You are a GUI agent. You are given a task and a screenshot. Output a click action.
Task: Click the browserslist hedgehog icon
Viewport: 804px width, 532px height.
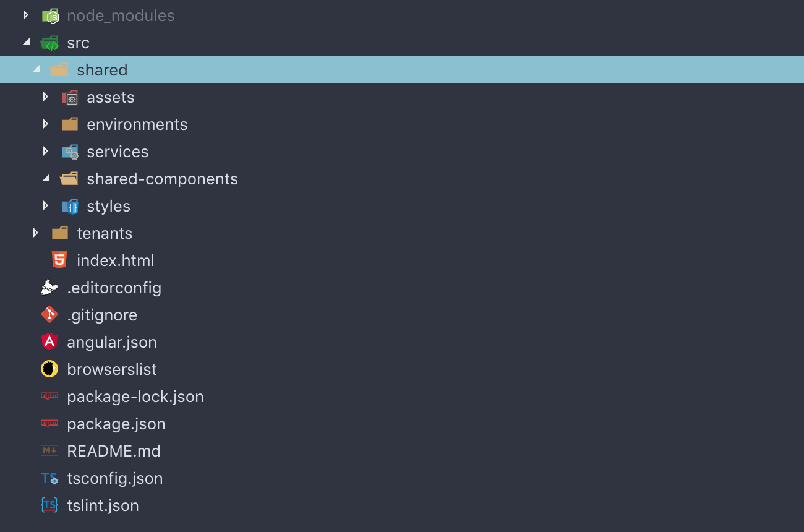(49, 369)
